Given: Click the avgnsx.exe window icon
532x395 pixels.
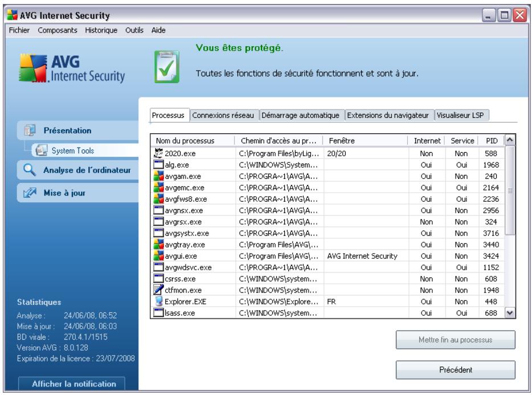Looking at the screenshot, I should 158,210.
